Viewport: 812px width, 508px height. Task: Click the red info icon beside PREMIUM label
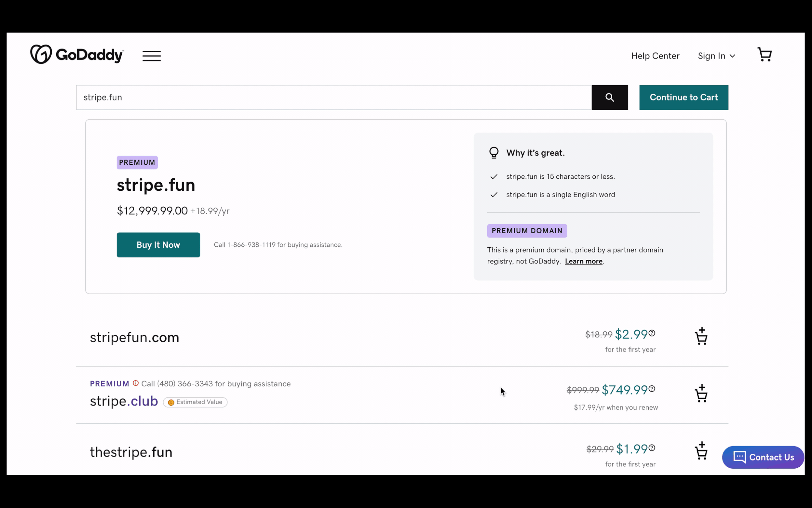pyautogui.click(x=136, y=383)
